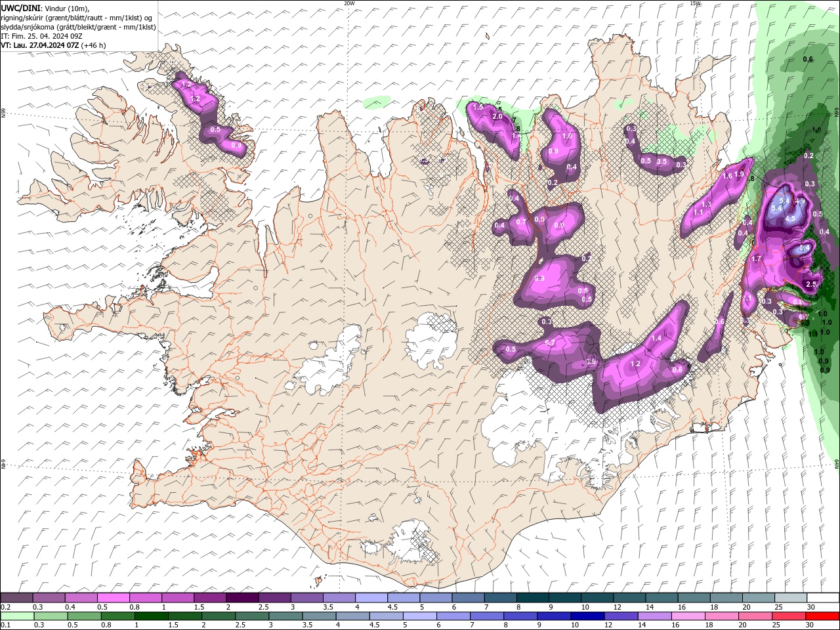
Task: Click the 'UWC/DINI' title text
Action: pyautogui.click(x=21, y=7)
